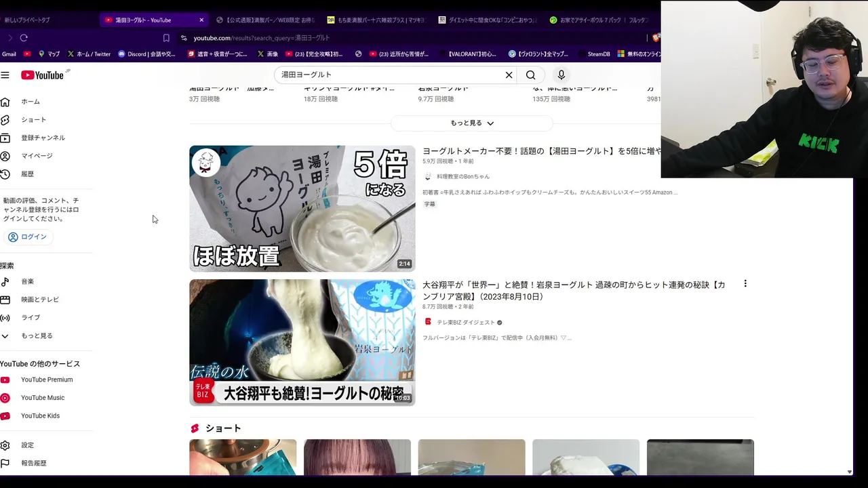Open the 画像 bookmark
868x488 pixels.
(267, 54)
